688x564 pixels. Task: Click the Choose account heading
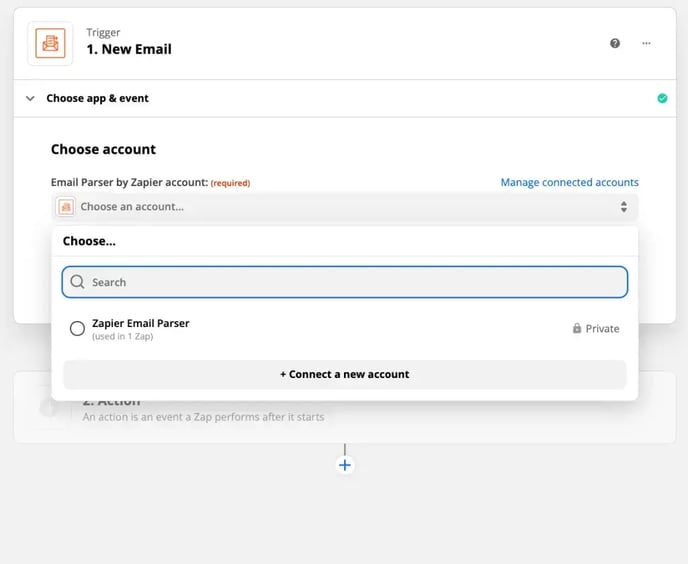(103, 149)
